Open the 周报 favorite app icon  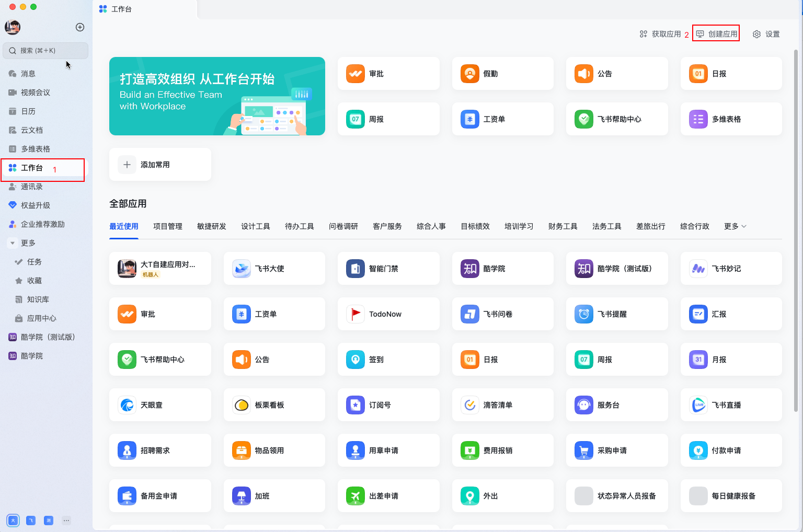tap(355, 119)
